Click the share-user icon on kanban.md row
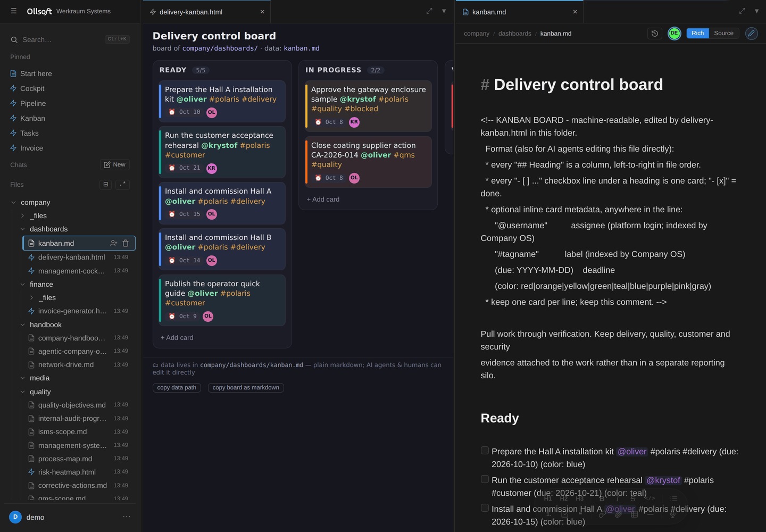766x532 pixels. 113,243
